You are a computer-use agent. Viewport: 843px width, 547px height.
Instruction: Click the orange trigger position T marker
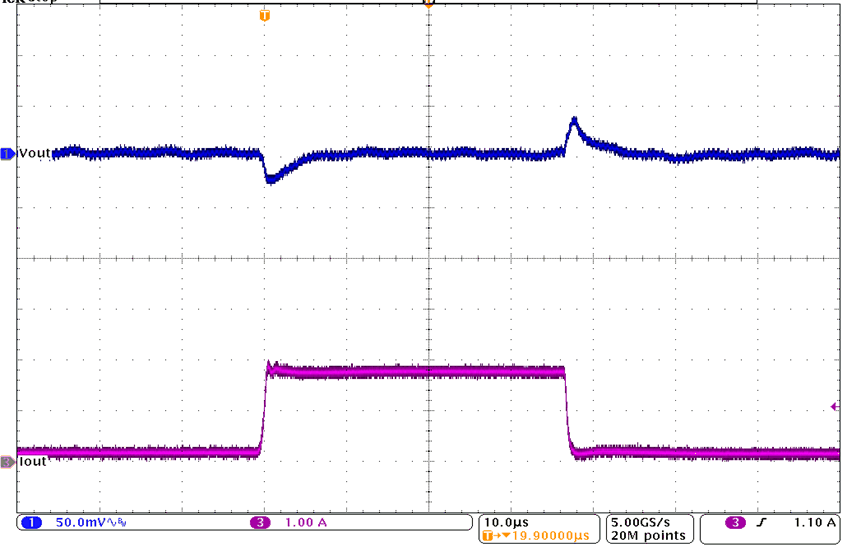point(264,16)
